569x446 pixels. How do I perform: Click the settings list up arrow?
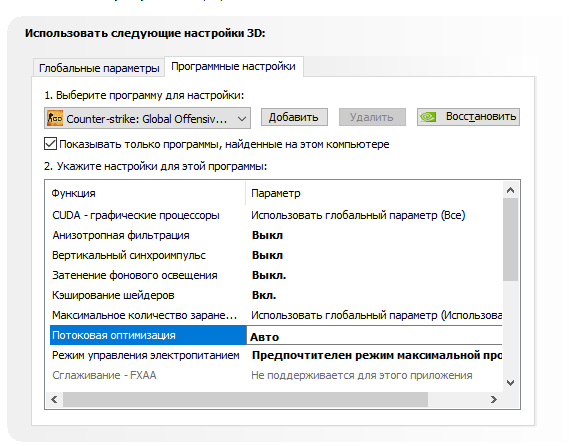pyautogui.click(x=511, y=190)
